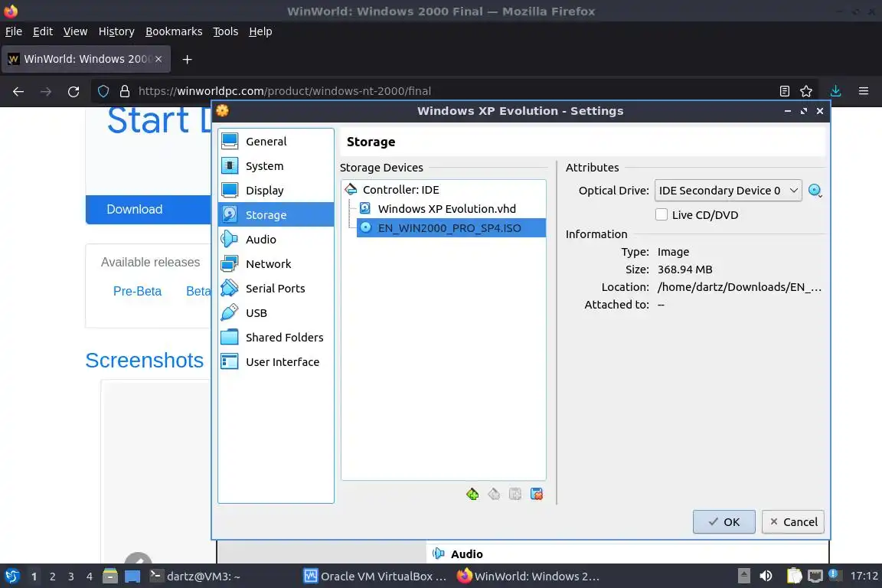The width and height of the screenshot is (882, 588).
Task: Open the History menu in Firefox
Action: click(x=116, y=31)
